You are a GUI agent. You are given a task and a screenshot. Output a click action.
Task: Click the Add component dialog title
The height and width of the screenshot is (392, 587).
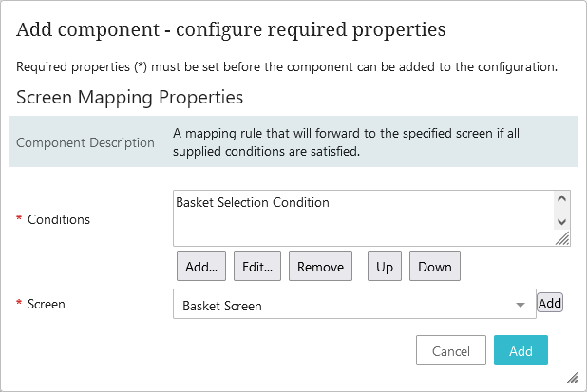point(231,29)
